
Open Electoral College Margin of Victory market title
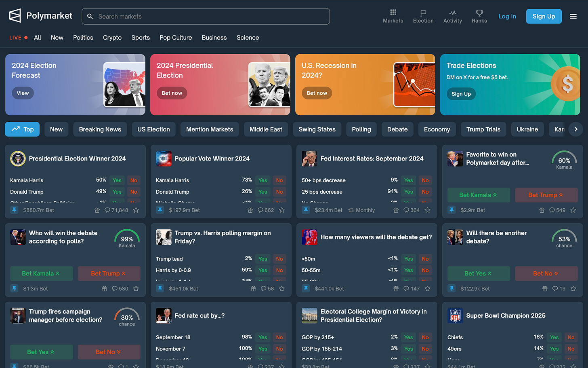pyautogui.click(x=374, y=315)
